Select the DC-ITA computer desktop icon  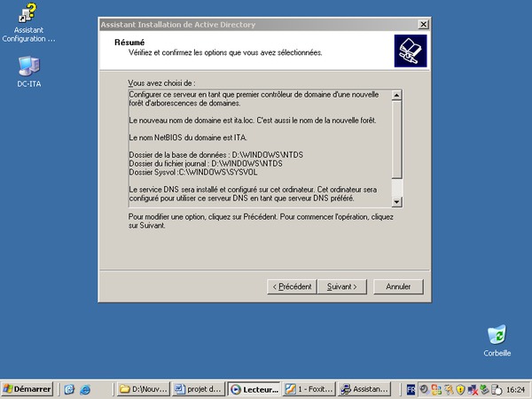click(29, 72)
